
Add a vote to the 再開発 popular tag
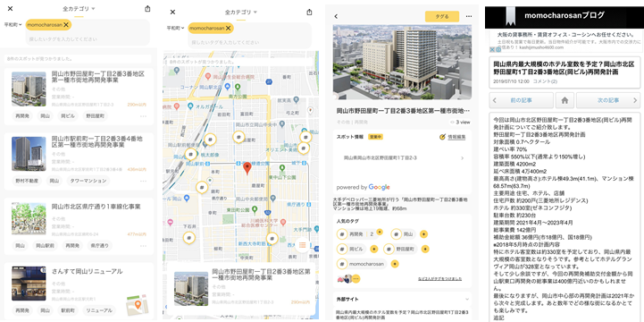point(380,232)
